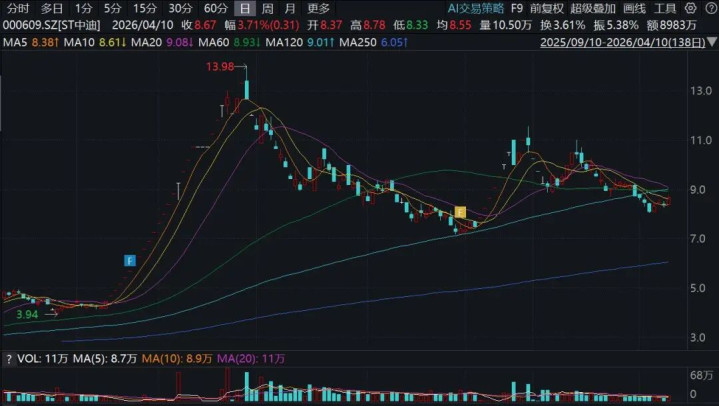Open the 更多 periods dropdown
719x406 pixels.
[318, 8]
